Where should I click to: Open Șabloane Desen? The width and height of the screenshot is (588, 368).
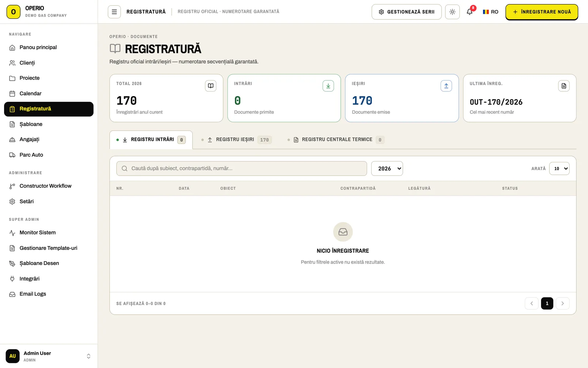[49, 263]
